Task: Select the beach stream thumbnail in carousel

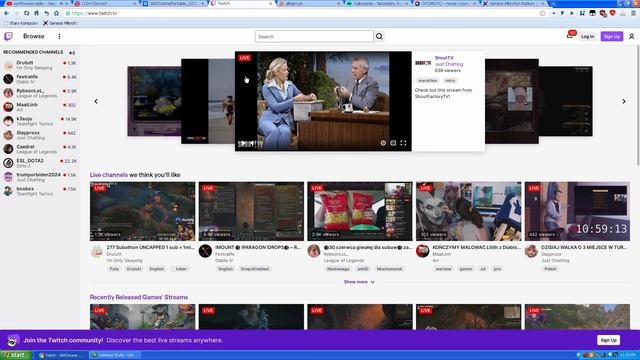Action: [208, 101]
